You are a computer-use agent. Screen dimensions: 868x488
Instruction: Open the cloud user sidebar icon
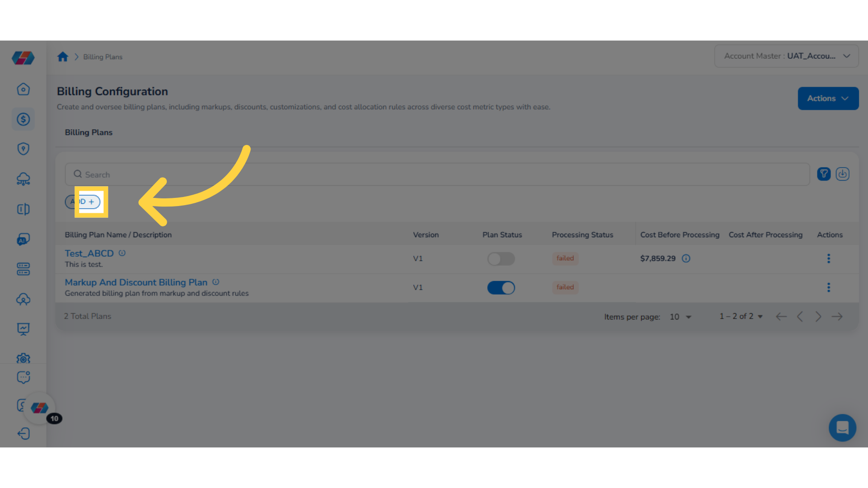click(23, 299)
